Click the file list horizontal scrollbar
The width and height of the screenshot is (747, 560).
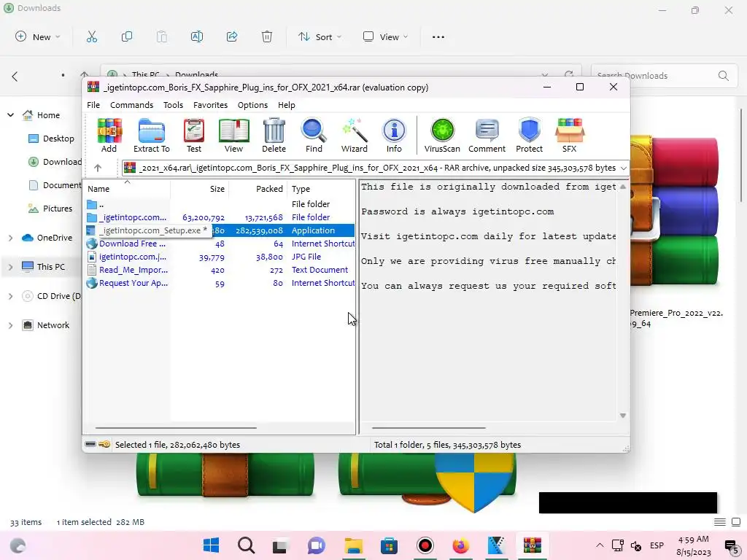[x=177, y=427]
